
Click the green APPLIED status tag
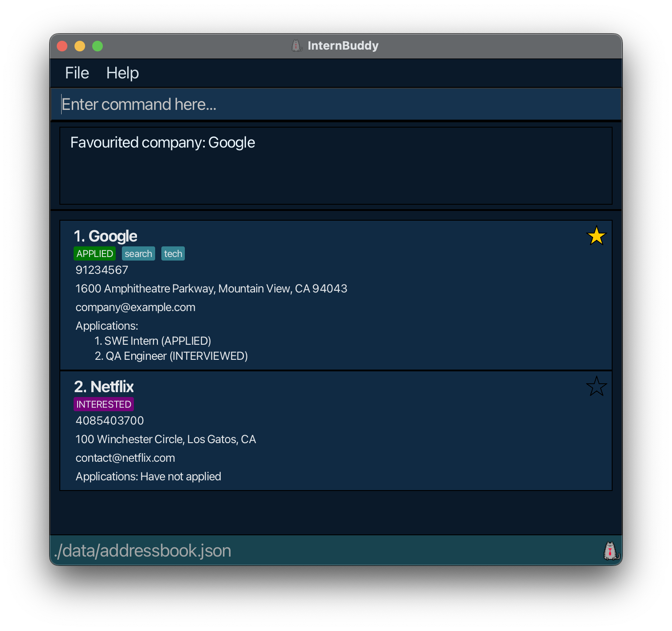(x=94, y=253)
